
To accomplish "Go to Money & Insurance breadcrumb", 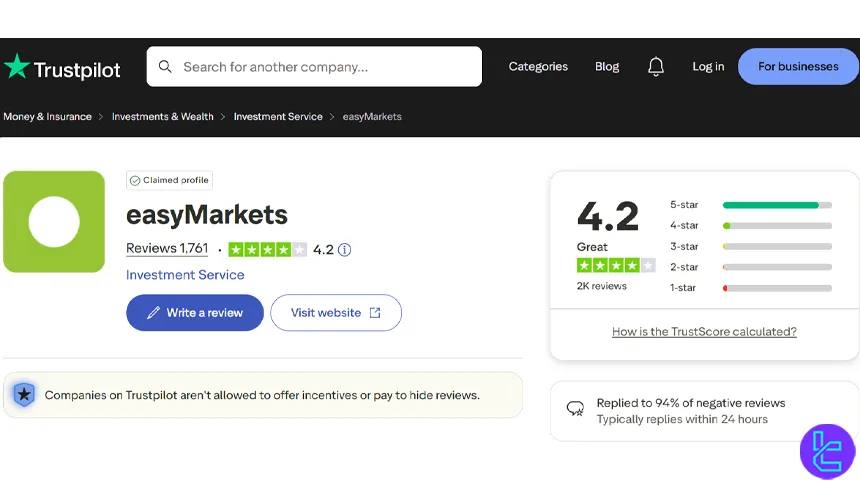I will (48, 116).
